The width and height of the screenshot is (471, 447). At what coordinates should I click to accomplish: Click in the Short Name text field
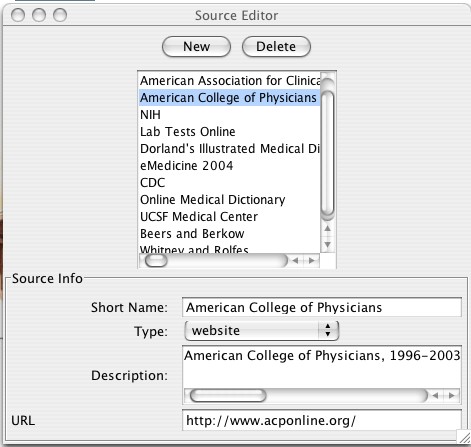click(x=322, y=307)
